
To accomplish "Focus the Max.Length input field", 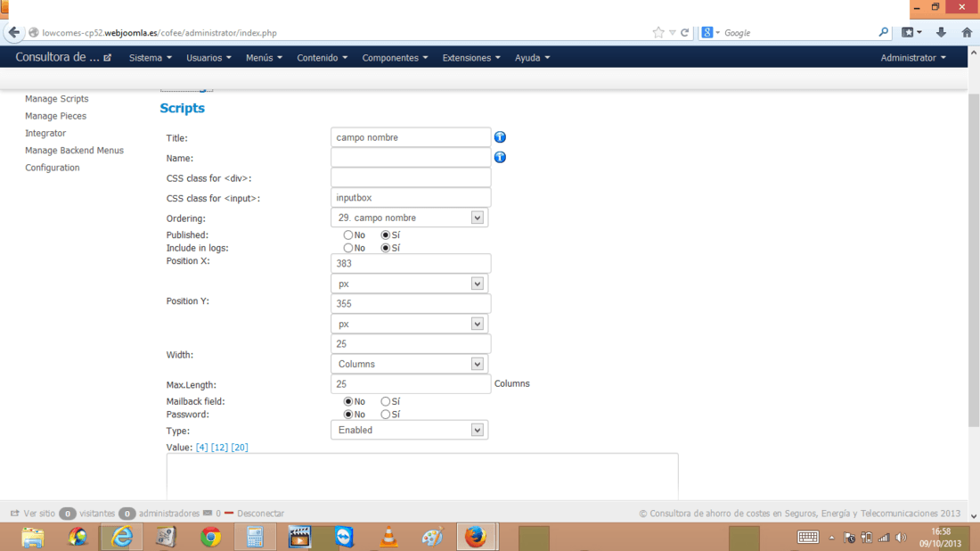I will pos(411,384).
